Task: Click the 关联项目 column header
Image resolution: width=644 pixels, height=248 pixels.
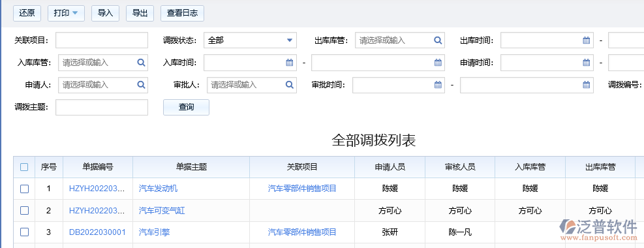Action: click(x=302, y=167)
